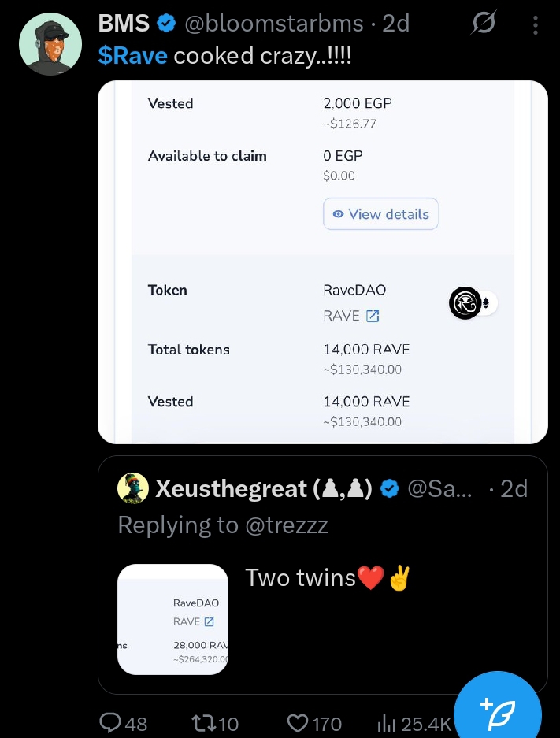Like the BMS tweet
This screenshot has height=738, width=560.
click(298, 723)
